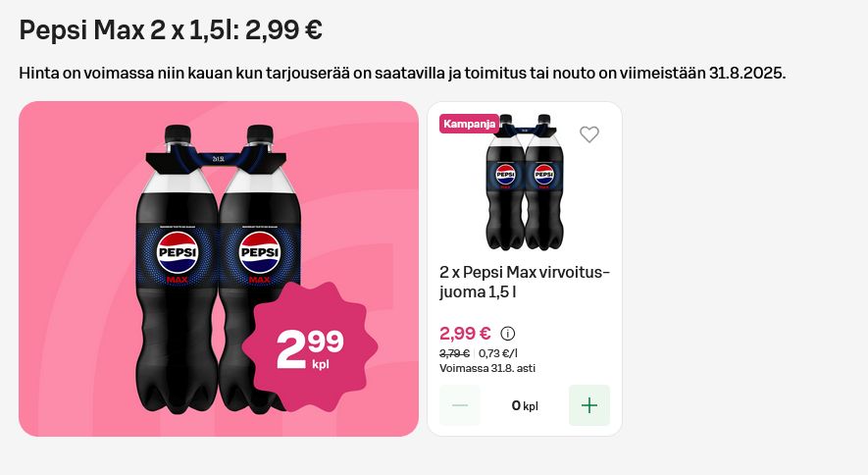Screen dimensions: 868x475
Task: Click the offer validity description paragraph
Action: [x=402, y=73]
